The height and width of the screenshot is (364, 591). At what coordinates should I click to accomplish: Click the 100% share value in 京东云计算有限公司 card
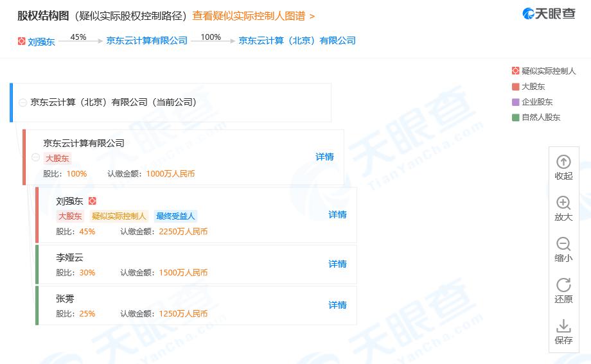point(76,174)
